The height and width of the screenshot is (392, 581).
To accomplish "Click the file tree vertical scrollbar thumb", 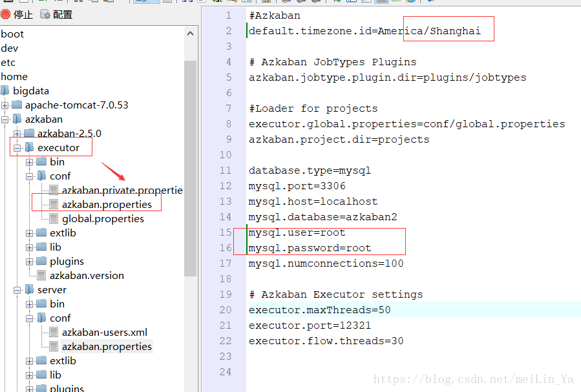I will click(191, 169).
